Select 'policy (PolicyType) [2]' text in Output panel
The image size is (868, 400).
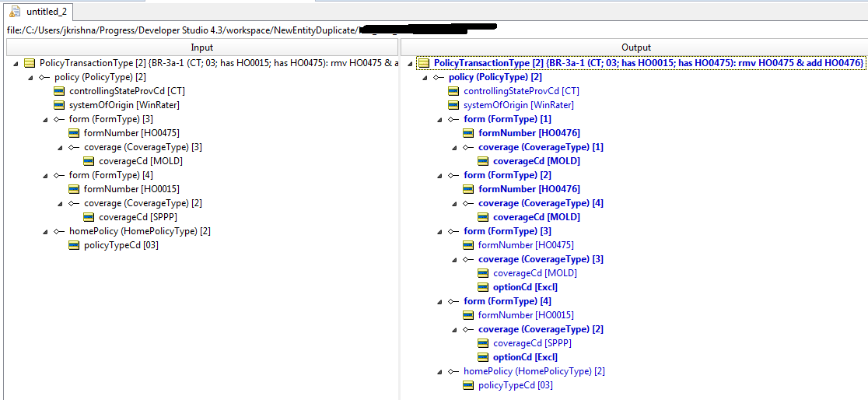pos(495,77)
